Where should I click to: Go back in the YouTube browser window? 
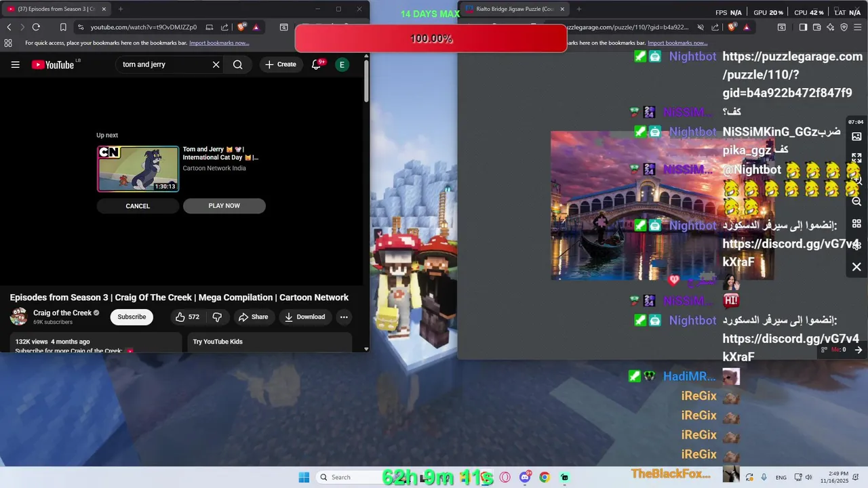pos(9,27)
